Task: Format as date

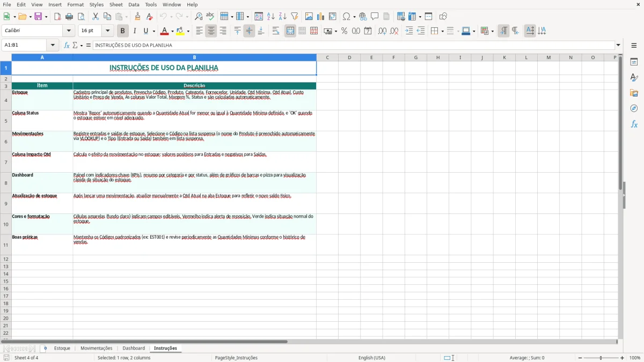Action: tap(368, 31)
